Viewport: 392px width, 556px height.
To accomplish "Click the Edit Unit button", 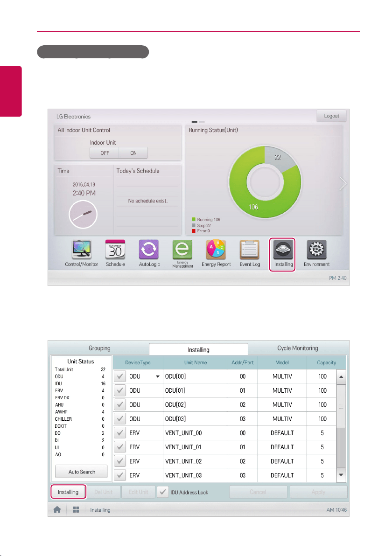I will click(x=138, y=492).
